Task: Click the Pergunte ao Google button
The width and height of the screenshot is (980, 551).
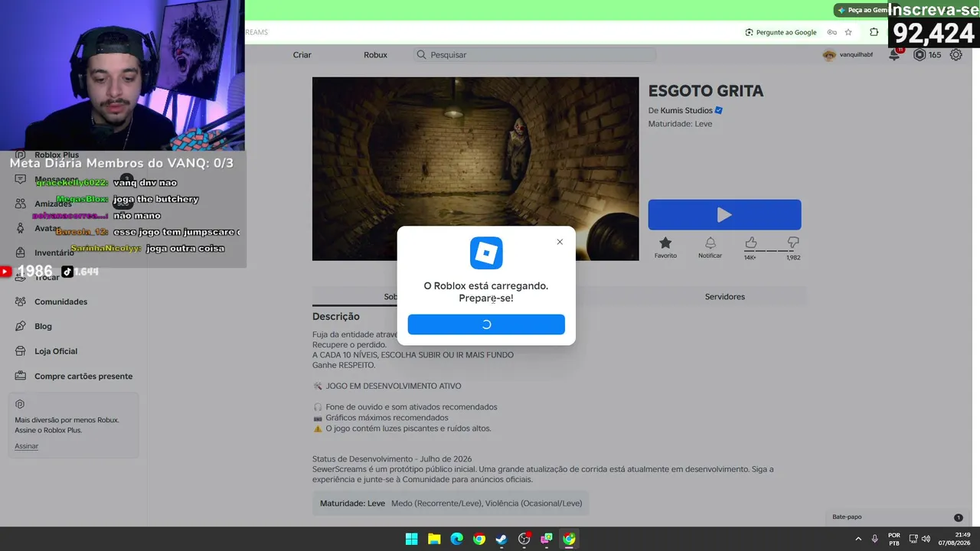Action: point(781,32)
